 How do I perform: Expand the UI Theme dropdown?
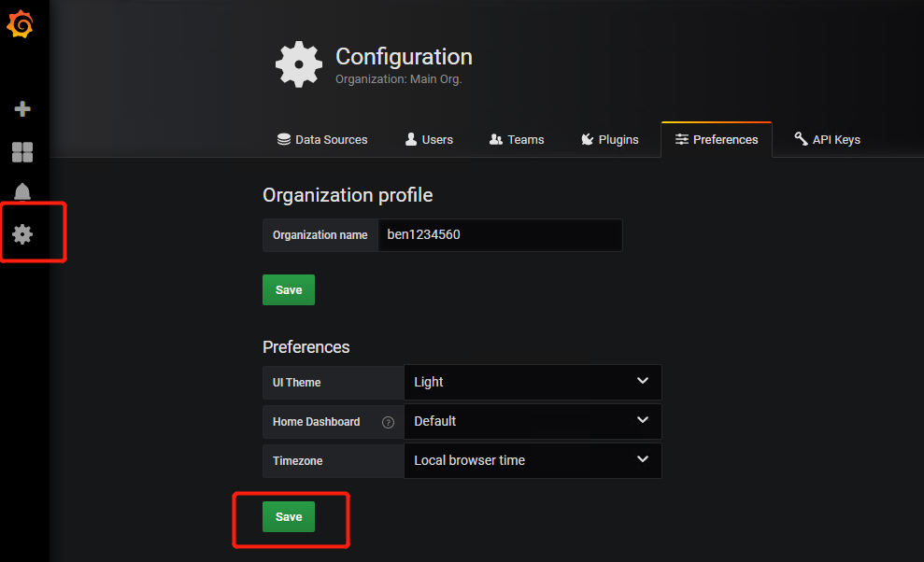532,382
